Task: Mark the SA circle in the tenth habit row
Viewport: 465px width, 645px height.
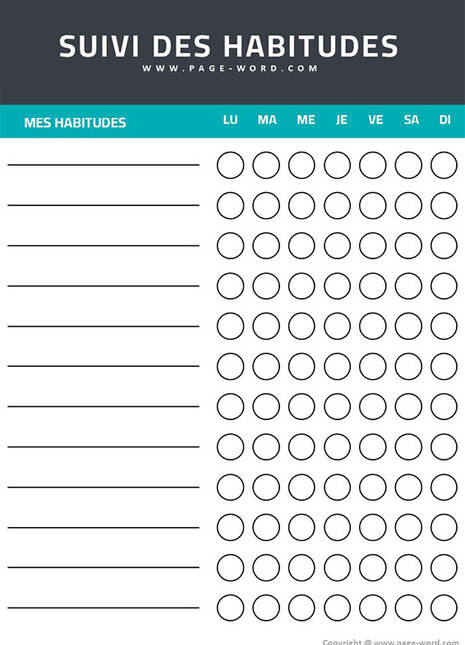Action: (x=409, y=527)
